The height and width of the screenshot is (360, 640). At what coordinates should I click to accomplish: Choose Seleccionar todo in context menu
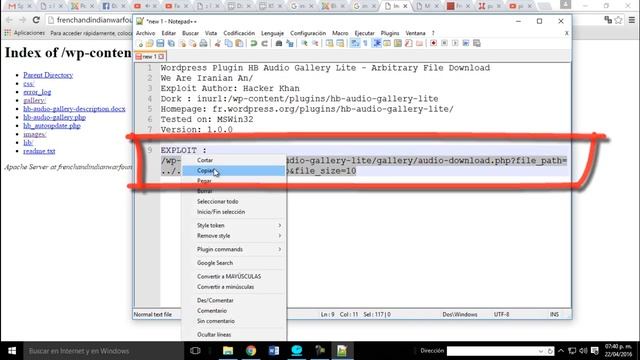pos(233,202)
